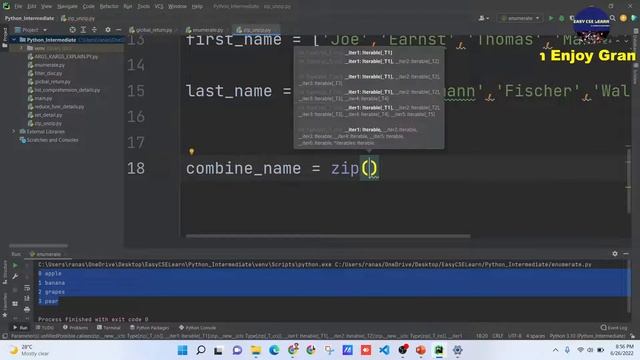Open the Code menu
640x360 pixels.
[x=89, y=7]
